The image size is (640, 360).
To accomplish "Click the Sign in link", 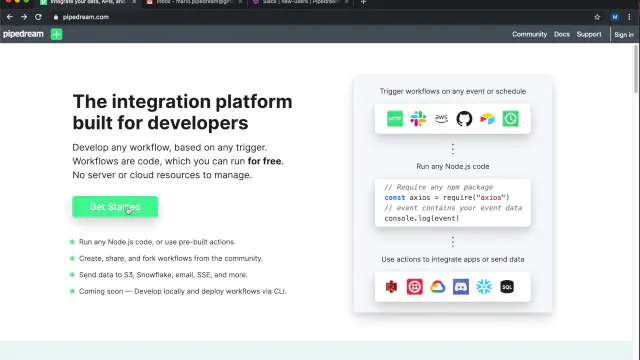I will [x=624, y=35].
